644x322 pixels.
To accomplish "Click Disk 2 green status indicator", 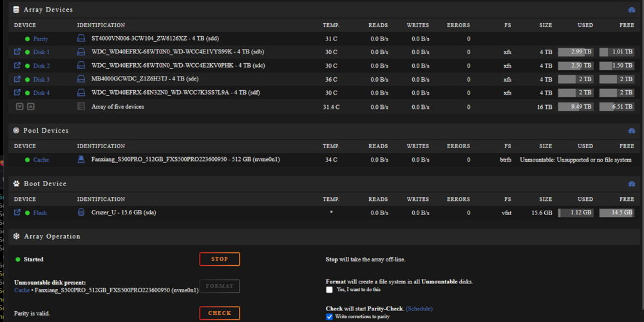I will [27, 66].
